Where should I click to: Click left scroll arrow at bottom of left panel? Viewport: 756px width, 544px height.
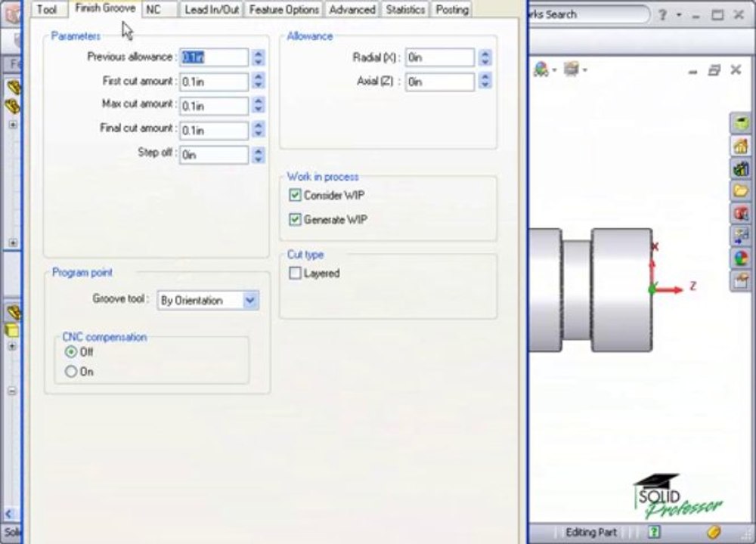8,513
